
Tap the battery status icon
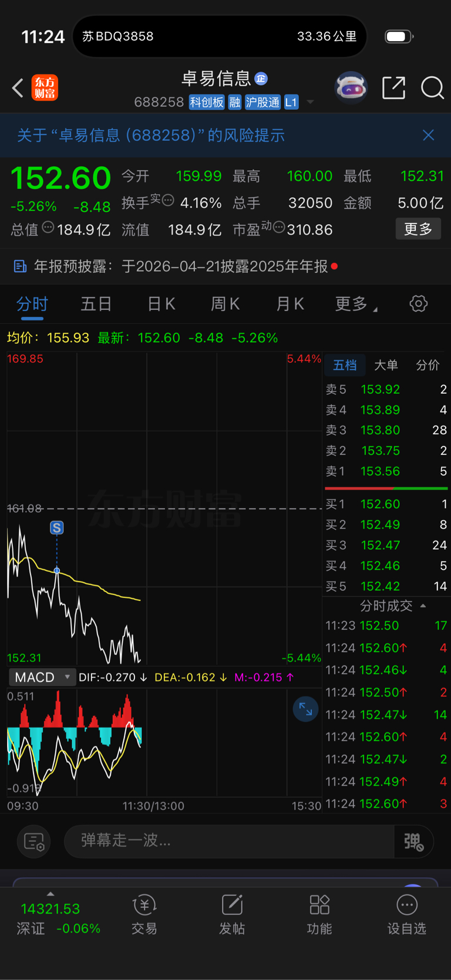[x=399, y=36]
